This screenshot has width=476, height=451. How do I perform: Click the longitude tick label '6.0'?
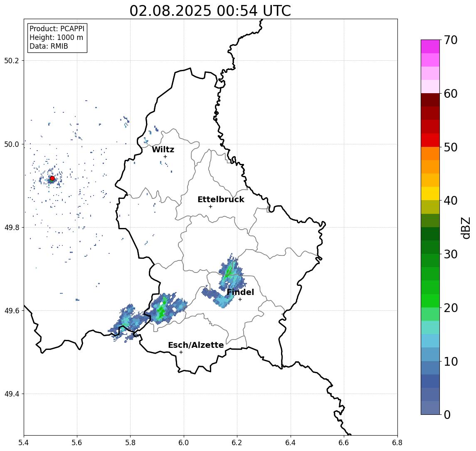click(x=184, y=443)
